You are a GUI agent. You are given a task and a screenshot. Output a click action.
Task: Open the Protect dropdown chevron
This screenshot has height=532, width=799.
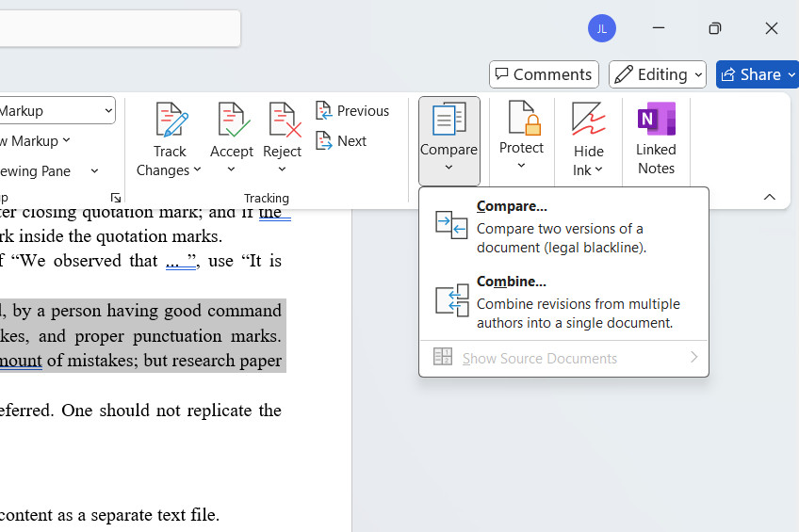point(521,166)
